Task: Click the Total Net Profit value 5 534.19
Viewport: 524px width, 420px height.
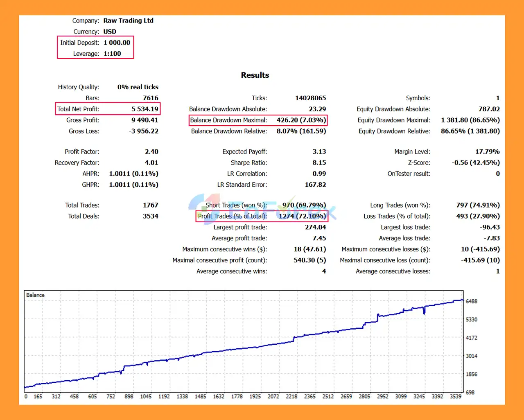Action: 145,109
